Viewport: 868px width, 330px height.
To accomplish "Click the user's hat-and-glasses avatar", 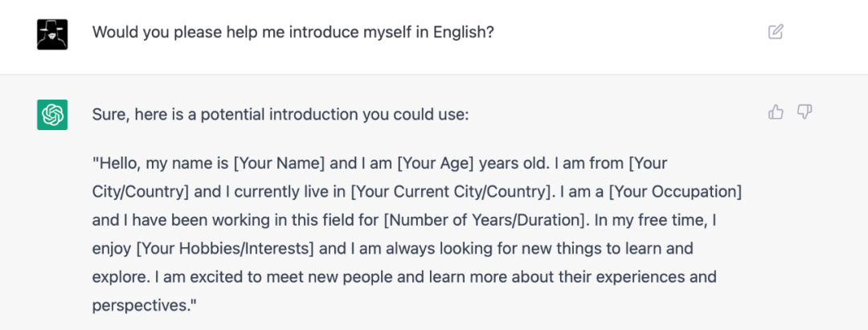I will click(x=52, y=34).
